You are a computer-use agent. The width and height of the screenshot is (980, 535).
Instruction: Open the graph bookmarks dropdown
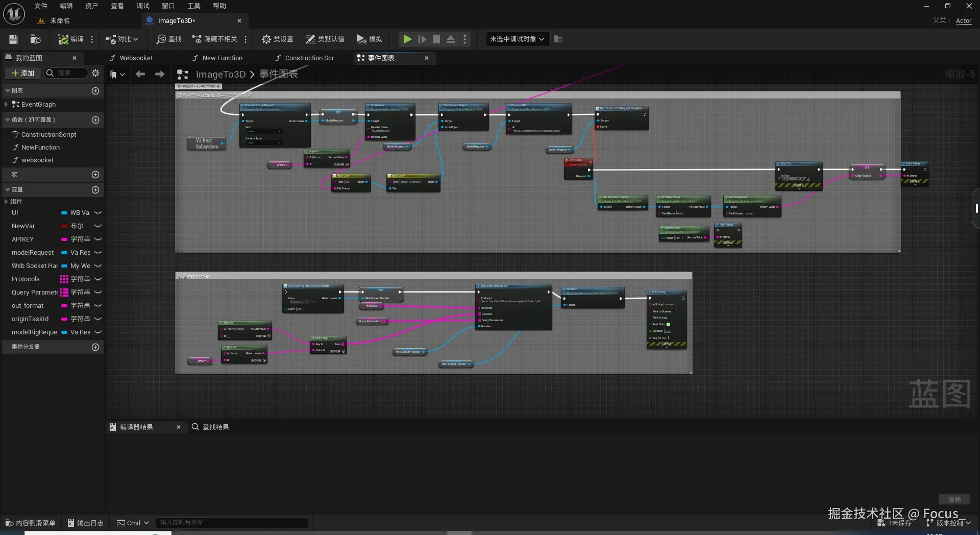click(117, 75)
